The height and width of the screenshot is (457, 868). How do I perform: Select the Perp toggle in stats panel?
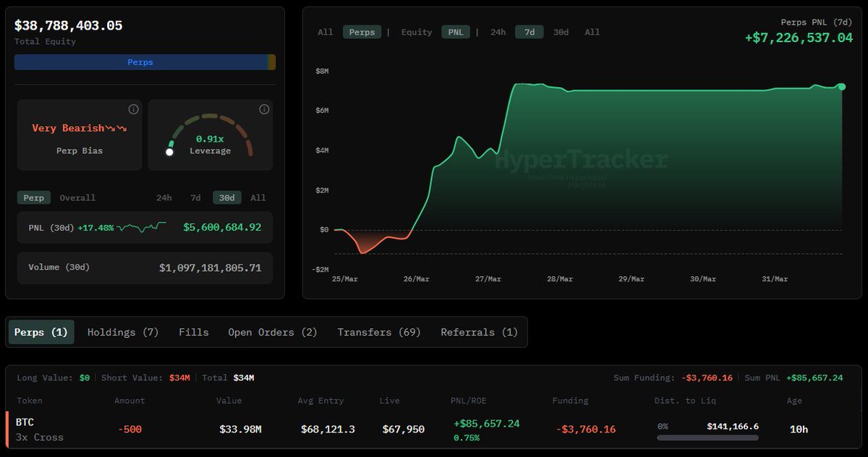point(34,197)
